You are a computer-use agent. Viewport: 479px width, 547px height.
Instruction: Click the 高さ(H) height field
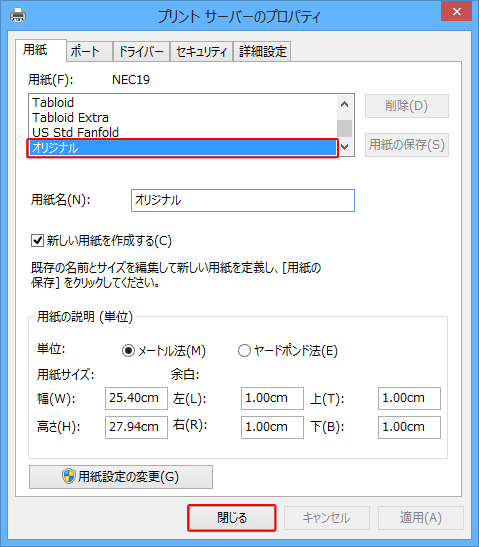click(x=136, y=427)
